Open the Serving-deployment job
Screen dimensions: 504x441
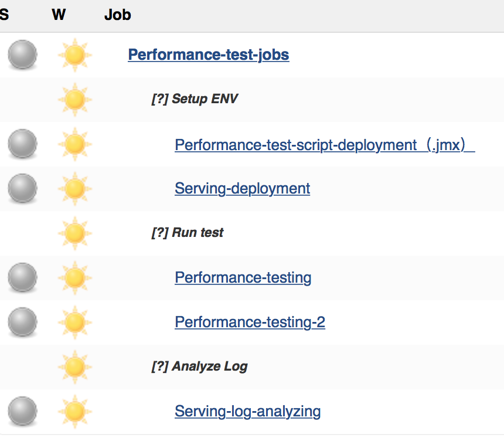[243, 188]
